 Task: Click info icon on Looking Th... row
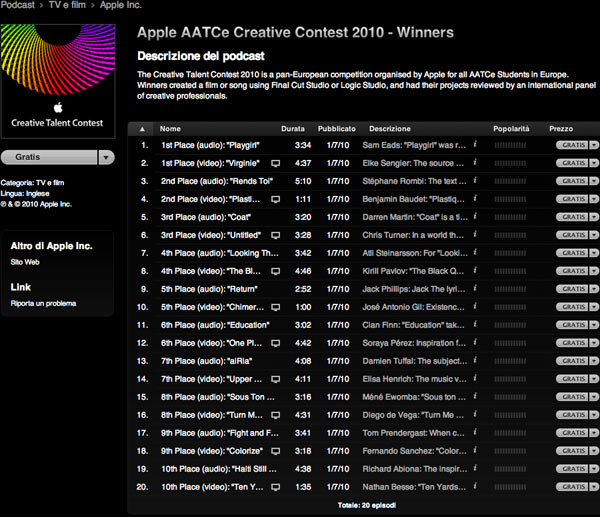[x=475, y=252]
